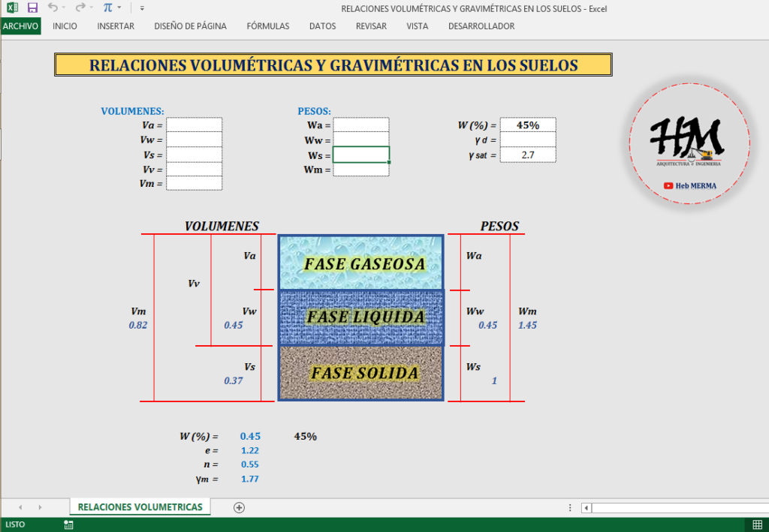Open Customize Quick Access Toolbar dropdown
Viewport: 769px width, 532px height.
point(142,8)
